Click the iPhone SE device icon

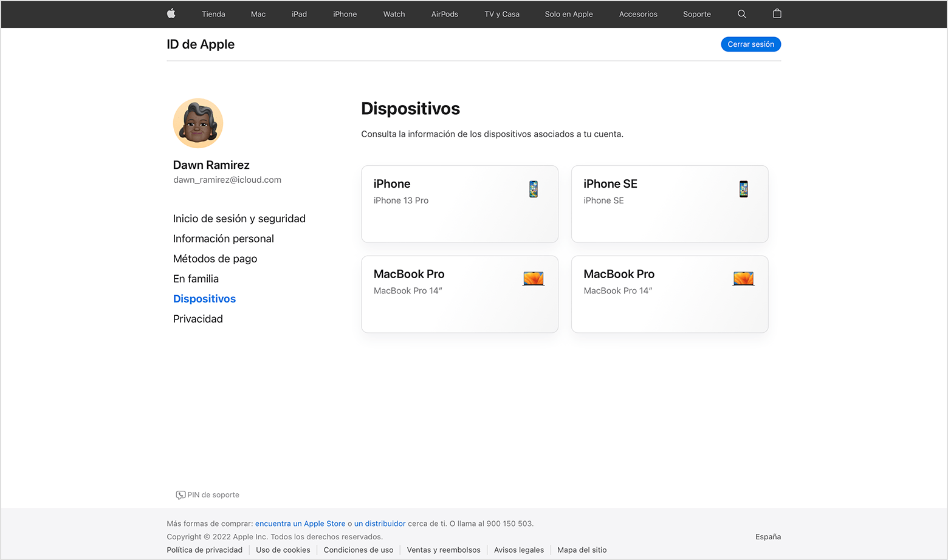743,189
